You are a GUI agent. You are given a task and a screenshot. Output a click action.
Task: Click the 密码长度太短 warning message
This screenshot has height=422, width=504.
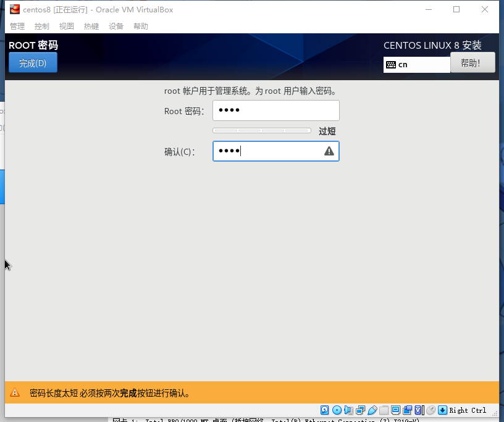(x=109, y=393)
